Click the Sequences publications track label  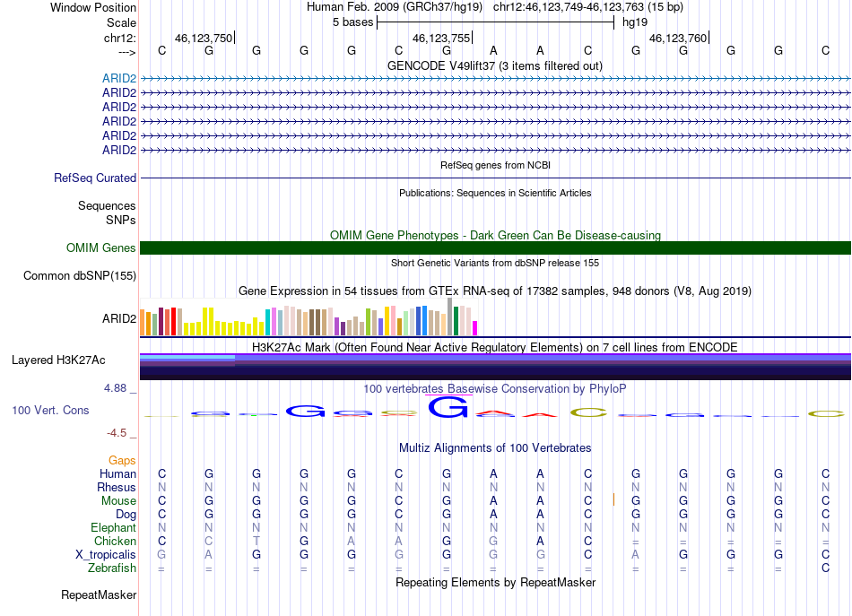click(107, 205)
